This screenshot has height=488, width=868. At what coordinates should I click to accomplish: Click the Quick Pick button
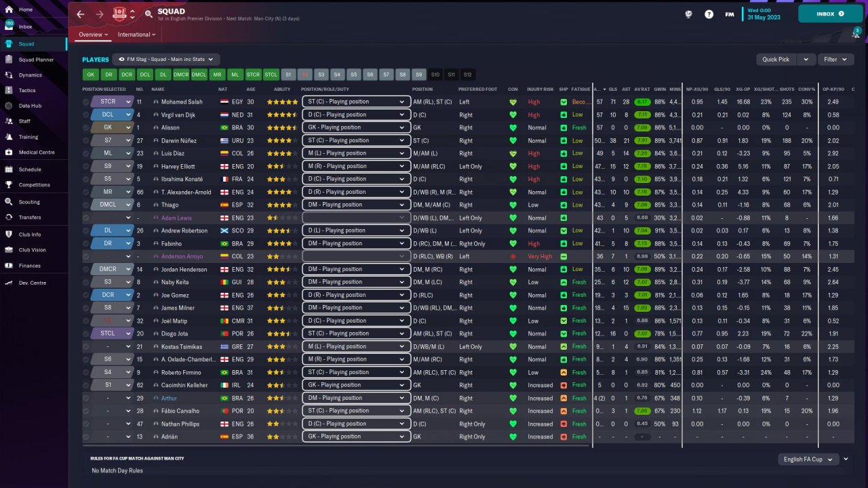tap(776, 60)
